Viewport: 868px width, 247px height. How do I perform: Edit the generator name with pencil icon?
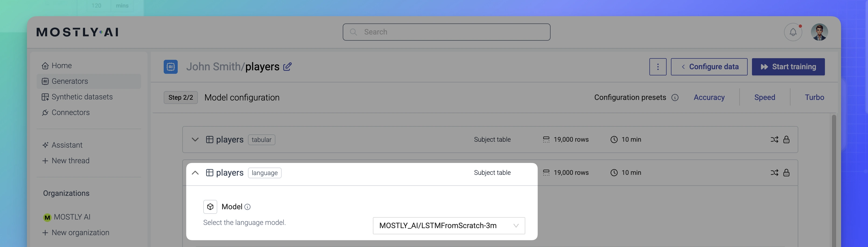(x=288, y=67)
